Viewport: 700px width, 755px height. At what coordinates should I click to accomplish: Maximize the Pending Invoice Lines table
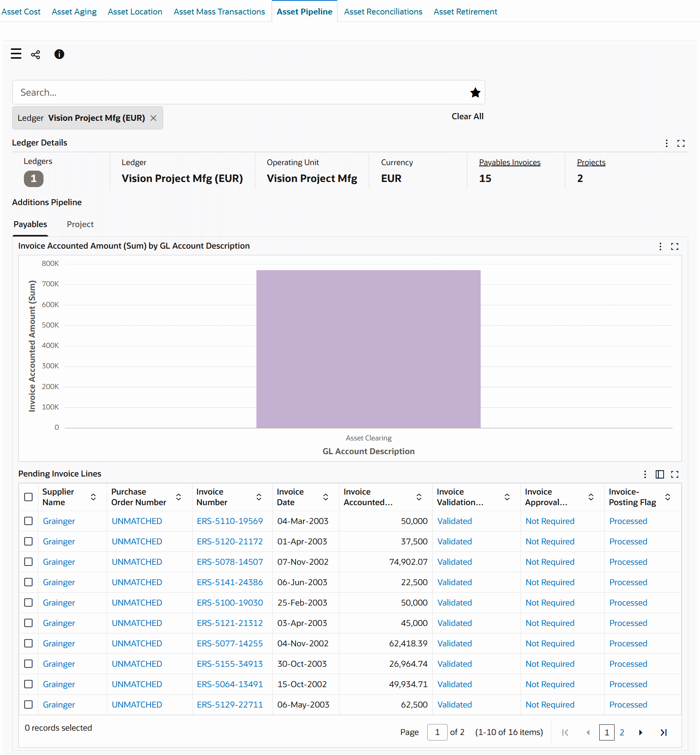[x=675, y=474]
